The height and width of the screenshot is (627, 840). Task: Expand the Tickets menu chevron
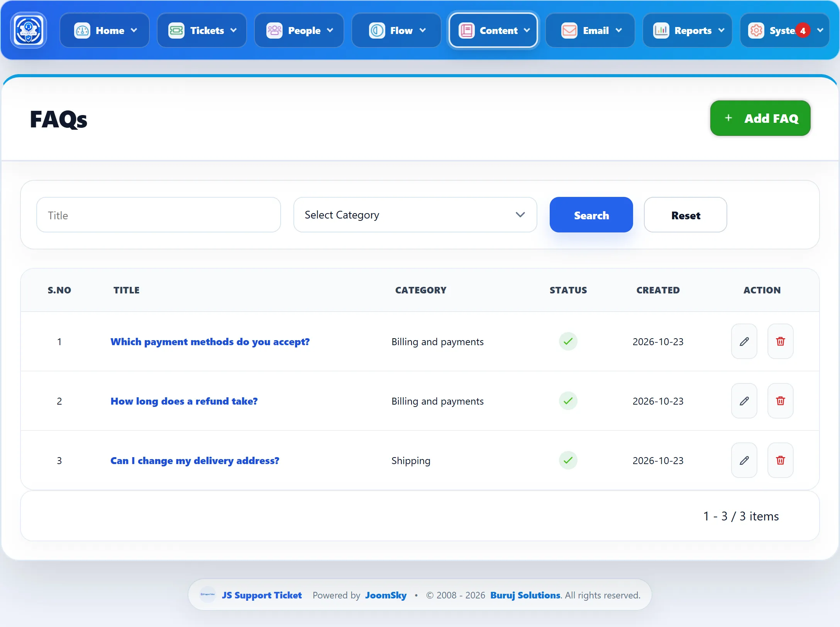[234, 30]
